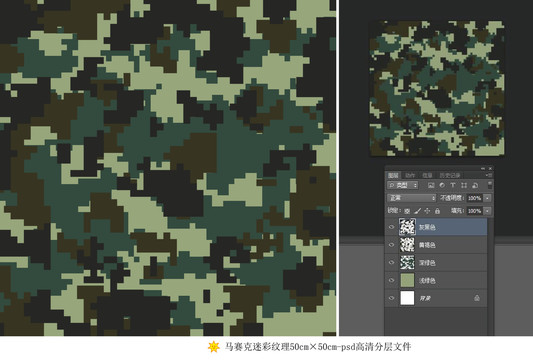Select the shape layer filter icon
The image size is (533, 360).
click(x=464, y=185)
